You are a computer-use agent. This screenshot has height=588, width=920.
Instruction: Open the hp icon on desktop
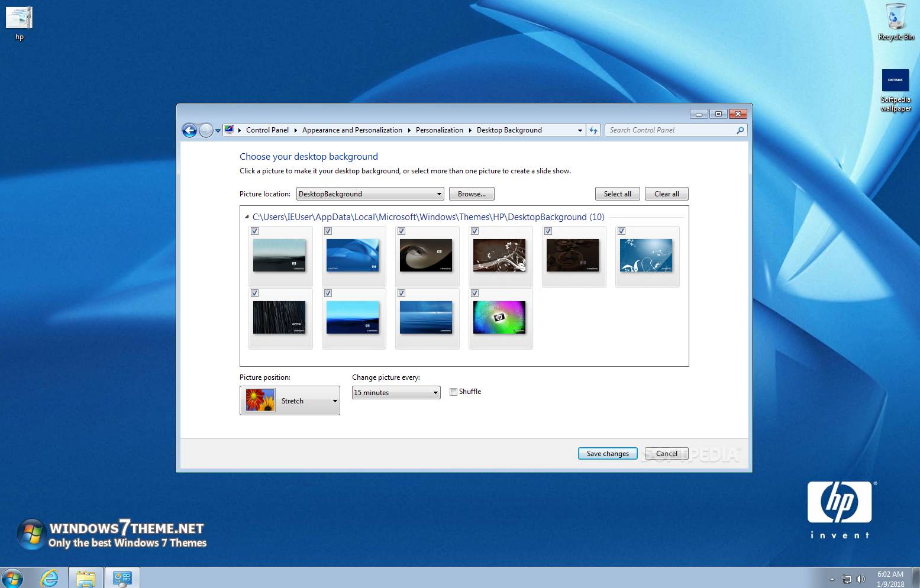[x=20, y=23]
